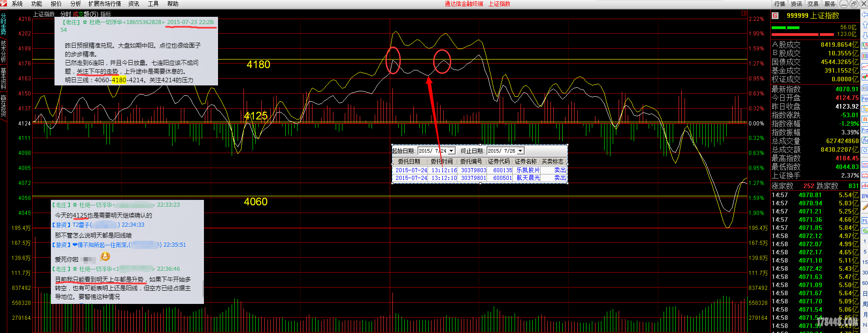Click the small red square icon at chart corner
This screenshot has height=333, width=868.
tap(744, 13)
